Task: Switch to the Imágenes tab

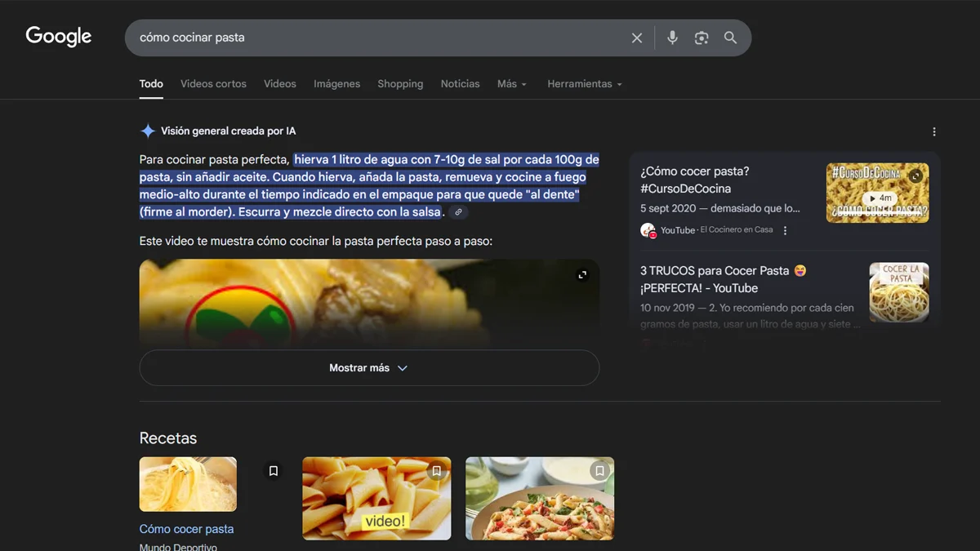Action: tap(336, 83)
